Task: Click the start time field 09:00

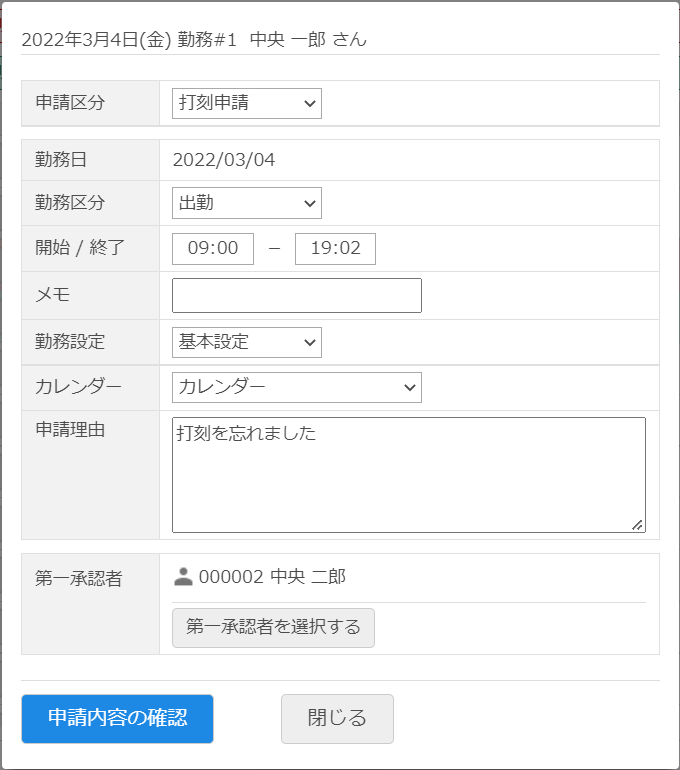Action: 213,249
